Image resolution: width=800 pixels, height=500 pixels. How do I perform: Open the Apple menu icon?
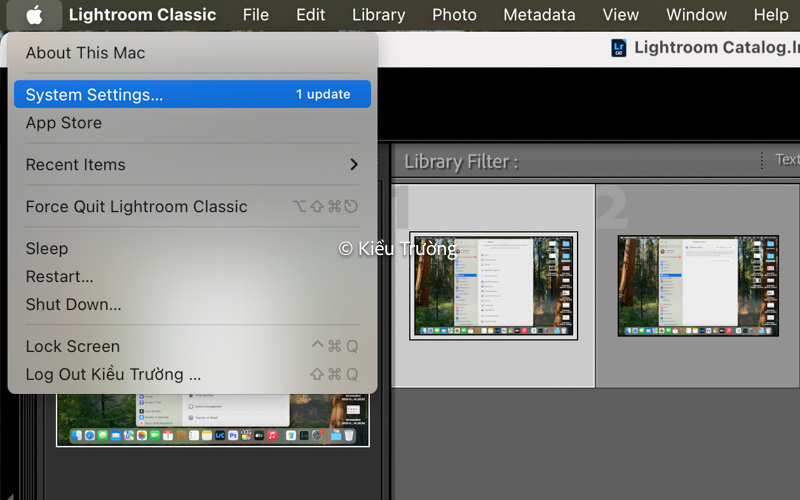(34, 15)
